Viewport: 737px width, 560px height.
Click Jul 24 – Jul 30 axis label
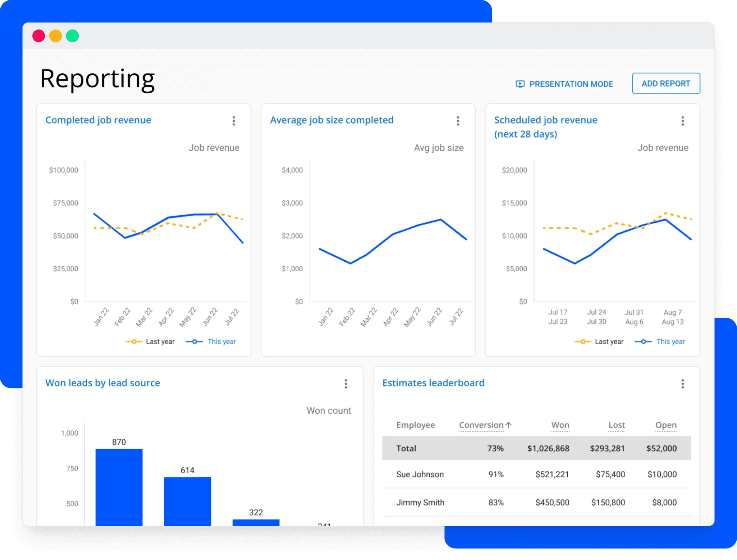(x=597, y=317)
